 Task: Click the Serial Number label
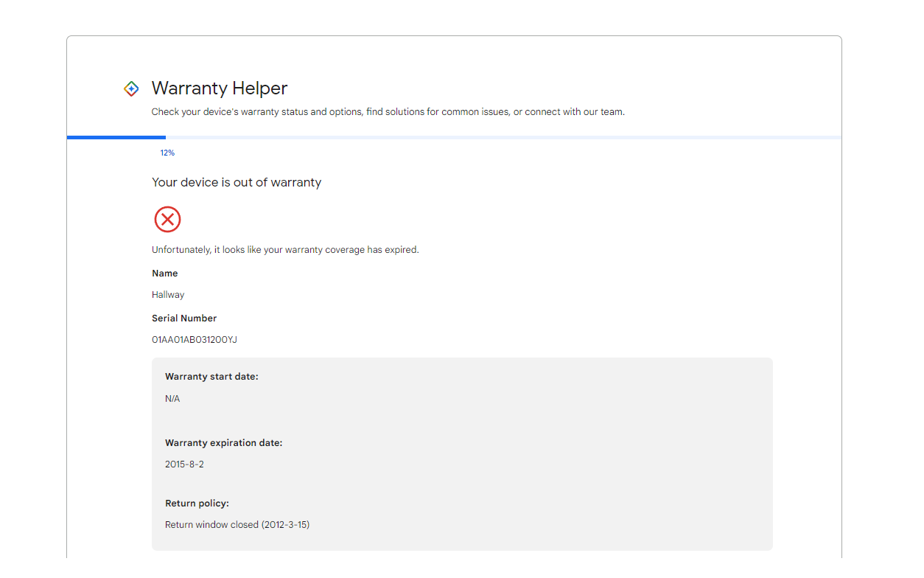coord(184,318)
